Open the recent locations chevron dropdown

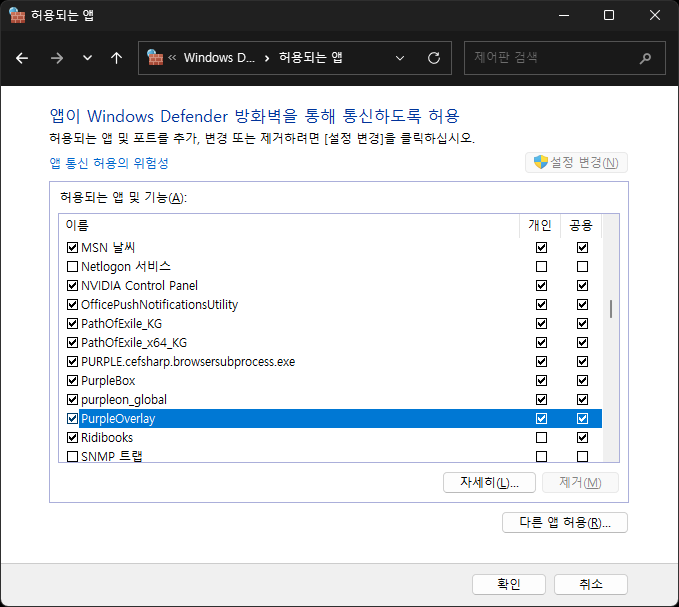[87, 58]
